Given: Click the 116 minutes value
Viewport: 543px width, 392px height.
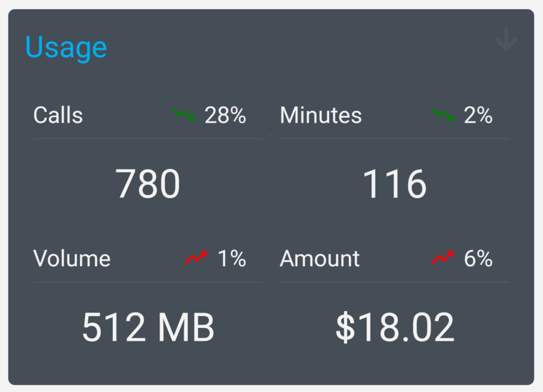Looking at the screenshot, I should (x=394, y=184).
